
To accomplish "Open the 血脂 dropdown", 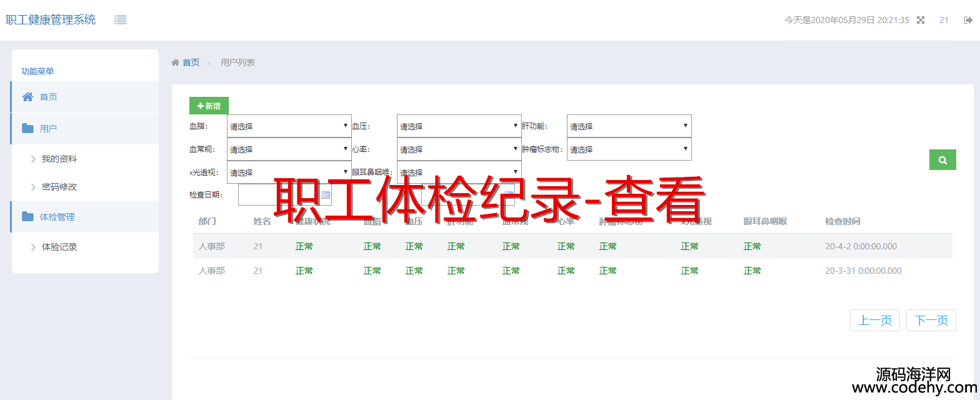I will [x=289, y=126].
